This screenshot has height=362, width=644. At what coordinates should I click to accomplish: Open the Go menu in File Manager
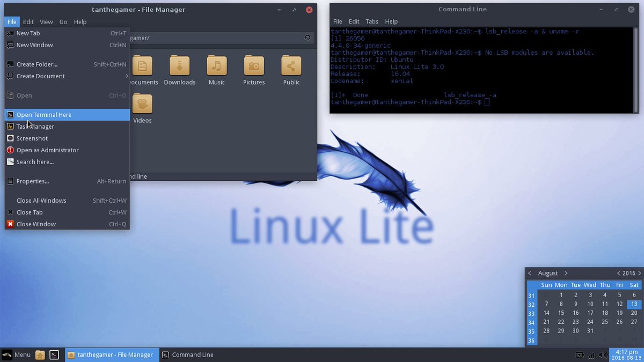click(x=63, y=22)
